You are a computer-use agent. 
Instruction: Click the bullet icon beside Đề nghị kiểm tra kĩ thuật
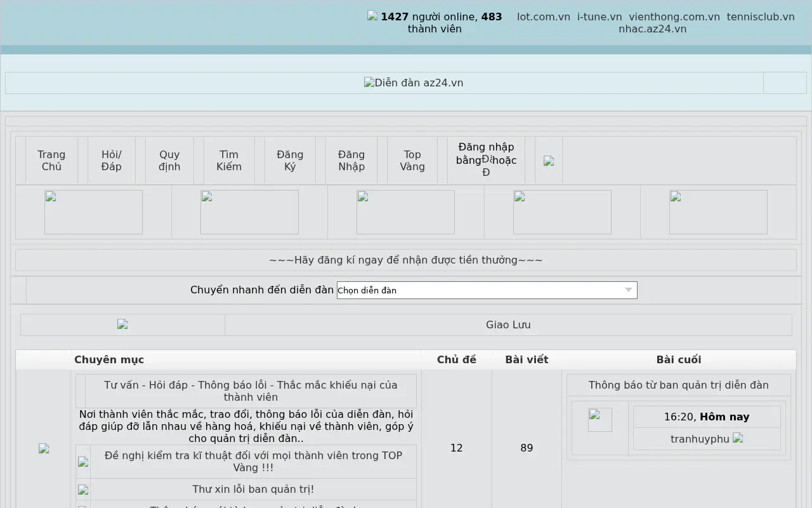point(83,462)
